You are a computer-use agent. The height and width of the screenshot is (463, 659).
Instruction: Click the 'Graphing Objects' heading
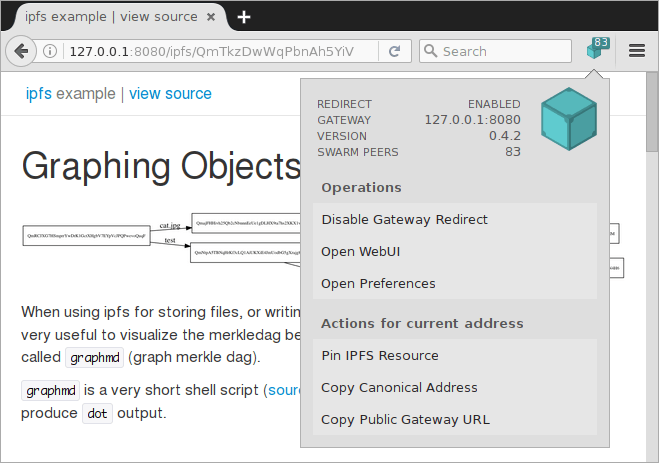[161, 167]
